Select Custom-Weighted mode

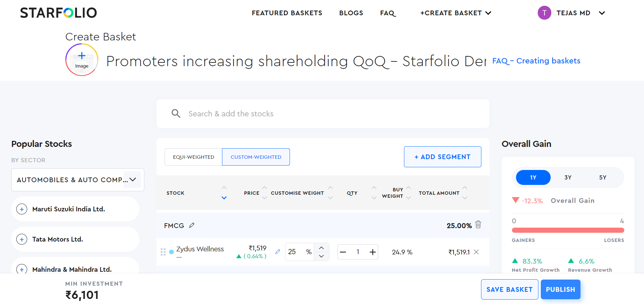[x=256, y=157]
